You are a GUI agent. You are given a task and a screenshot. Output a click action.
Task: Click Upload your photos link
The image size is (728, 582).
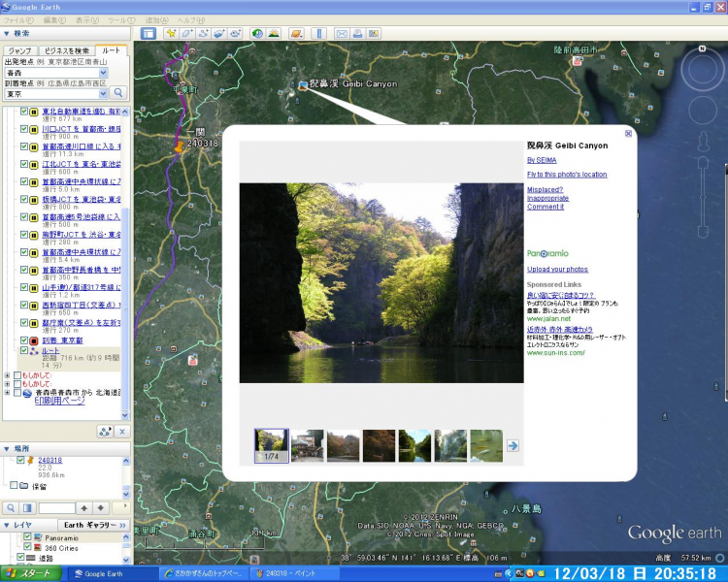(557, 270)
